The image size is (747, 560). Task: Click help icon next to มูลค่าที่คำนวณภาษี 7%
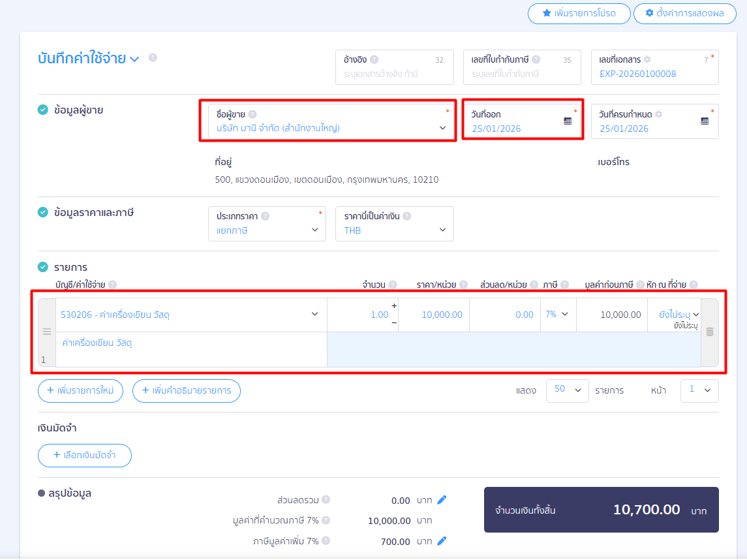tap(326, 520)
